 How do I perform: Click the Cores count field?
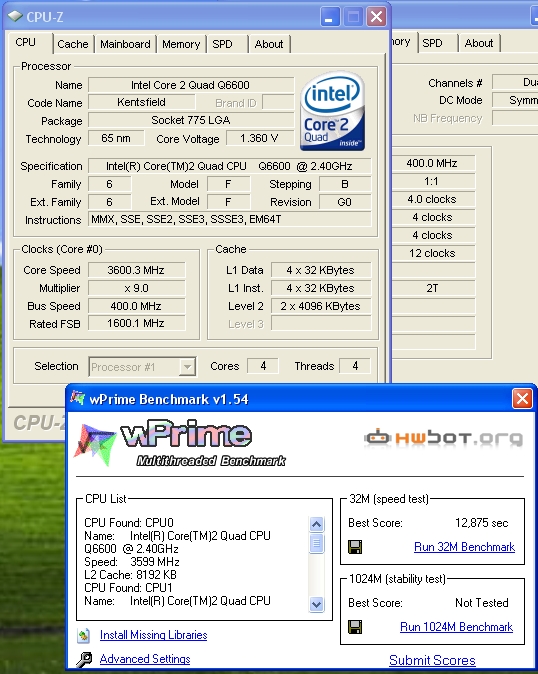(x=263, y=366)
